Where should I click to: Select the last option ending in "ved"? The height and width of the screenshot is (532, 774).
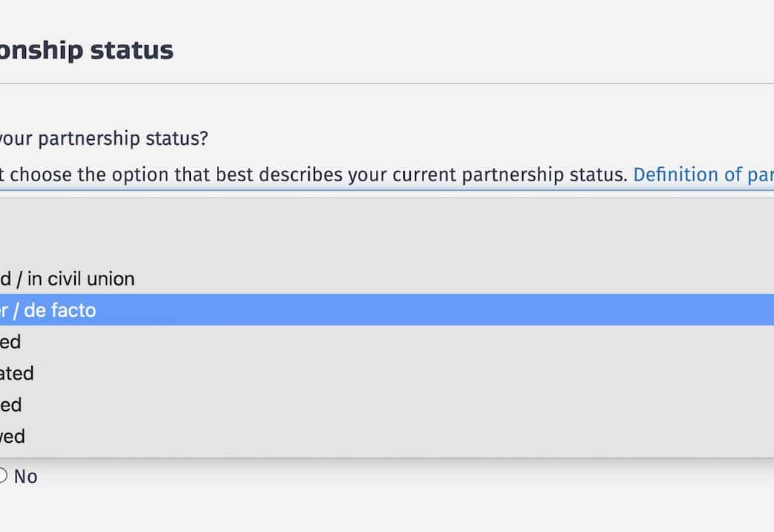(13, 436)
